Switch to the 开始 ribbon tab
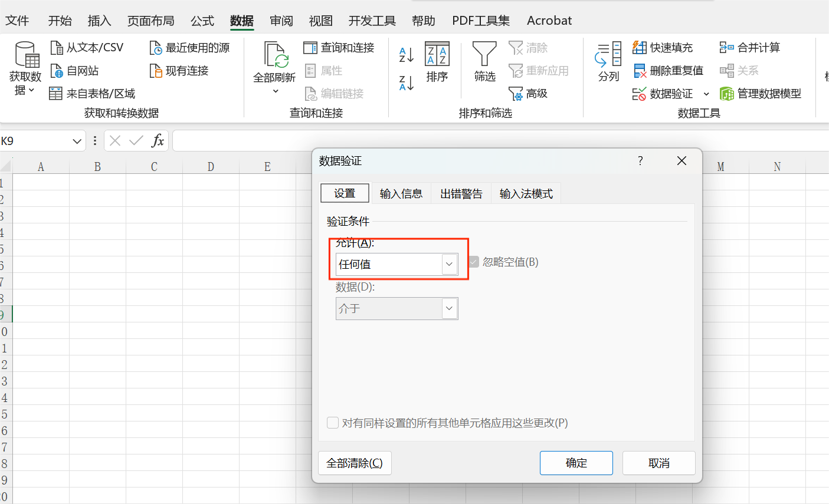The image size is (829, 504). pos(60,21)
